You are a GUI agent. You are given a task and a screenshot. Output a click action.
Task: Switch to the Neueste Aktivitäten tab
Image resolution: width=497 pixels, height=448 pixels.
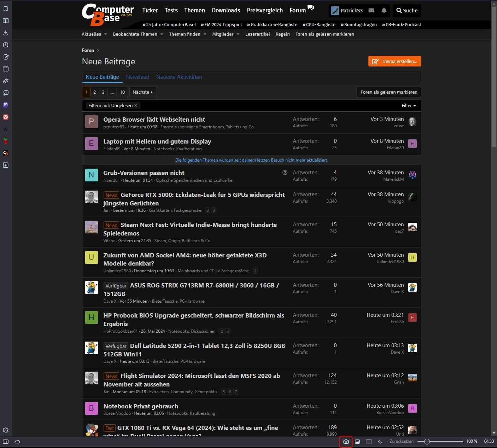coord(179,77)
